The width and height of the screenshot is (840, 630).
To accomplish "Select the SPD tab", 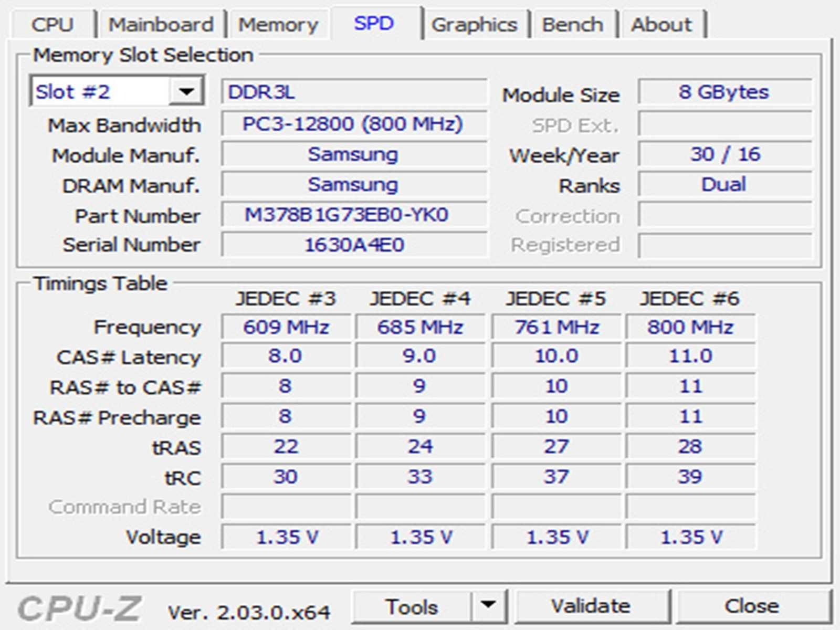I will pyautogui.click(x=374, y=23).
